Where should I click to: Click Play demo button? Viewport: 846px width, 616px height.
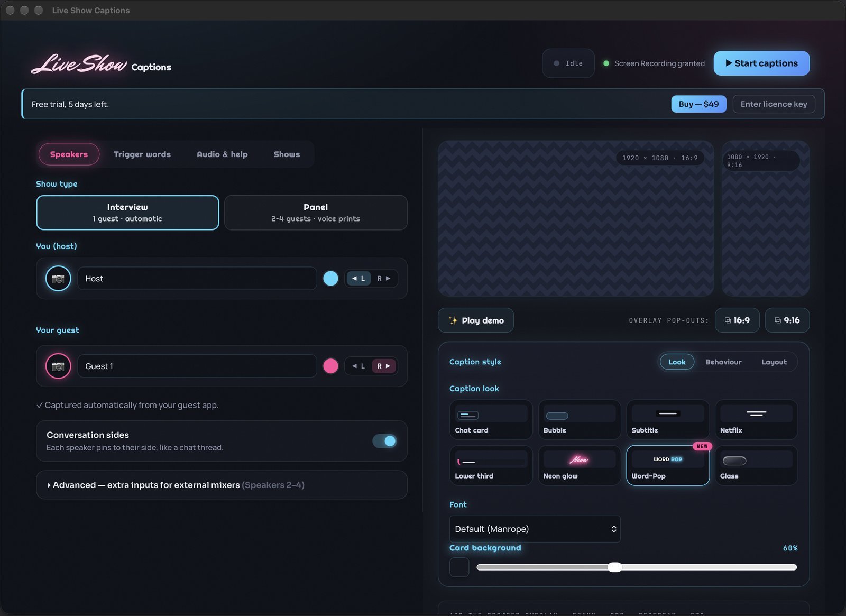(476, 320)
